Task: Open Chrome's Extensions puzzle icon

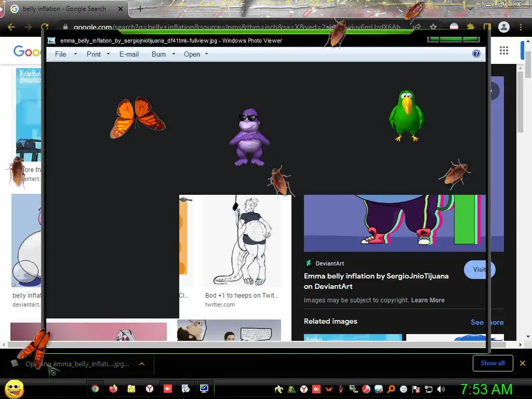Action: coord(471,27)
